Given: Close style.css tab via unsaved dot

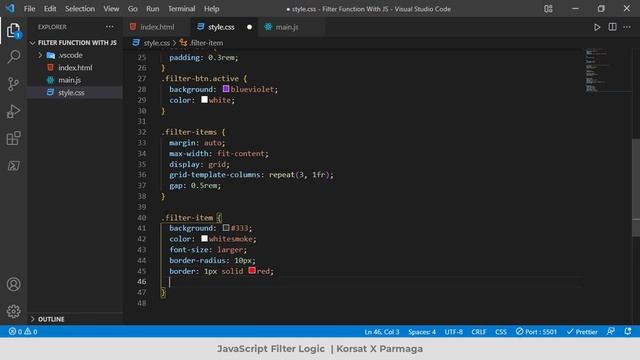Looking at the screenshot, I should coord(249,27).
